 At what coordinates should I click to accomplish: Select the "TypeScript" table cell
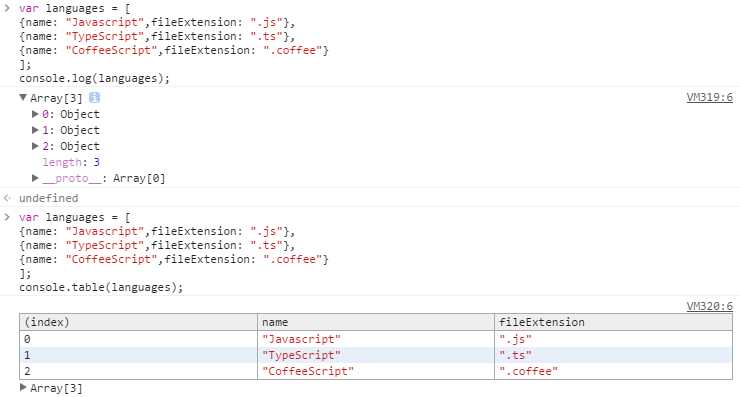[376, 355]
